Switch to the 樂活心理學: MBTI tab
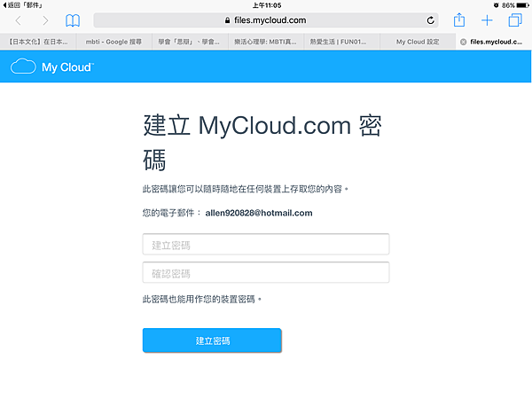 tap(266, 42)
